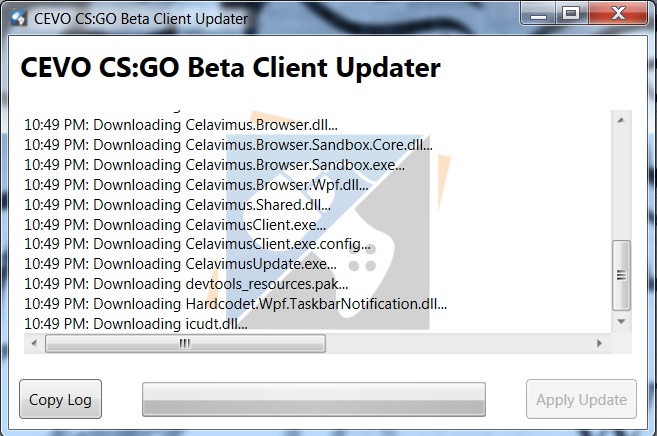Click the CEVO app icon in title bar
Image resolution: width=657 pixels, height=436 pixels.
(18, 17)
